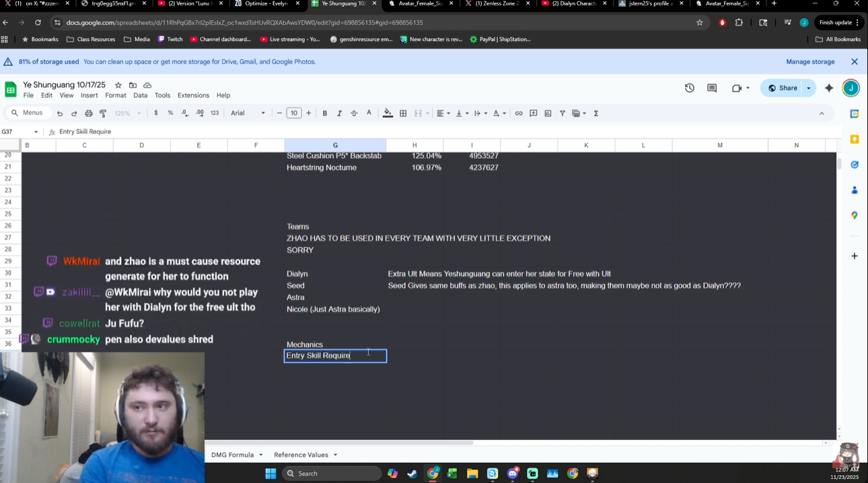Screen dimensions: 868x483
Task: Open the Tasks side panel icon
Action: coord(855,164)
